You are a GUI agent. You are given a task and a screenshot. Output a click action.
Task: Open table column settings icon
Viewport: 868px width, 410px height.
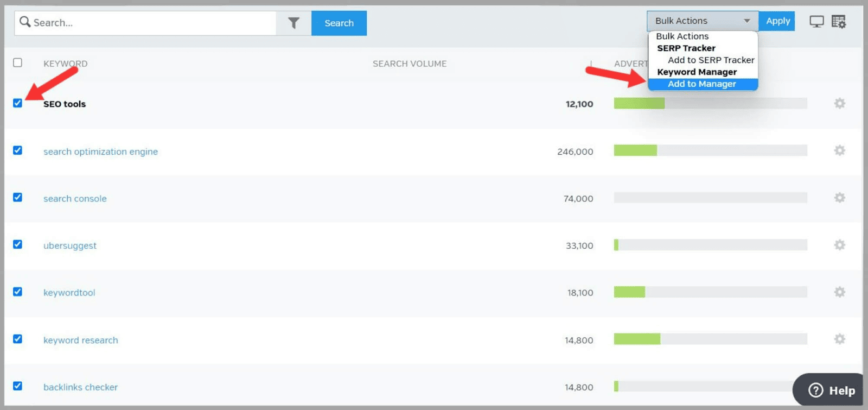(x=839, y=22)
